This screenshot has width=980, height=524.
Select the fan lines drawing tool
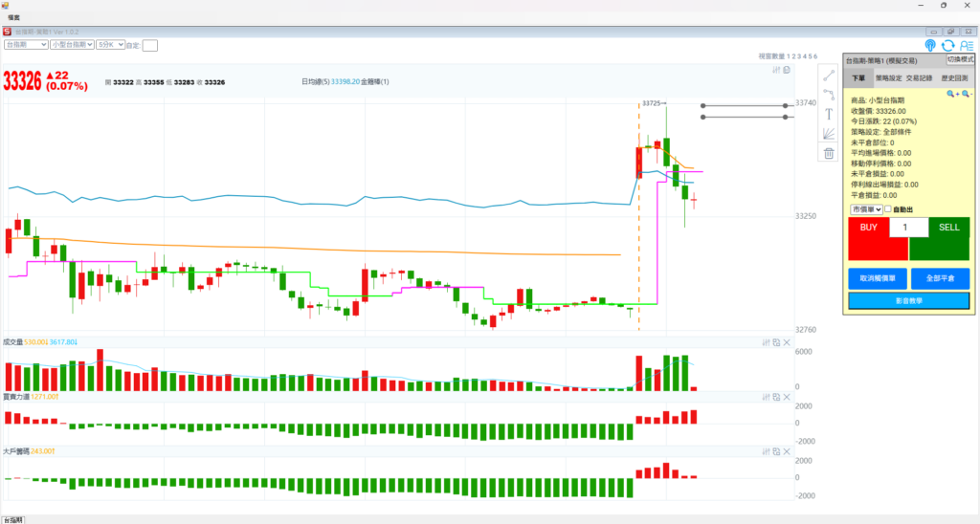829,134
